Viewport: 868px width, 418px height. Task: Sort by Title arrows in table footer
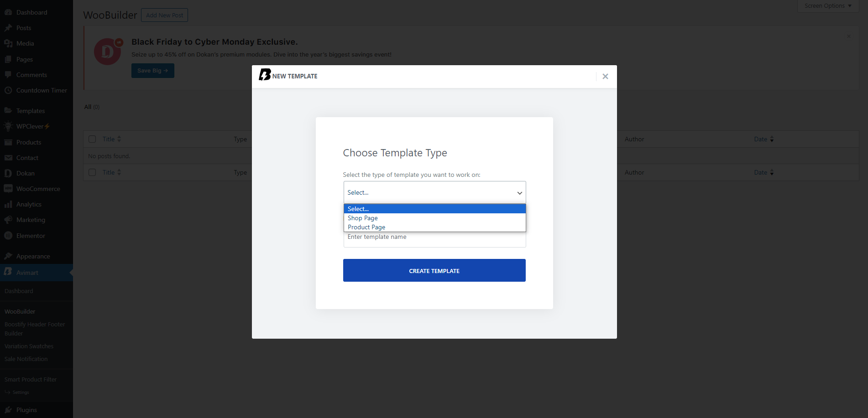(119, 172)
